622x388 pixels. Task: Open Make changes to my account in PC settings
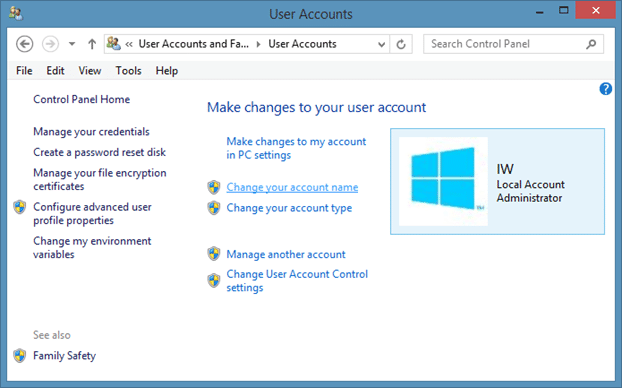(296, 148)
